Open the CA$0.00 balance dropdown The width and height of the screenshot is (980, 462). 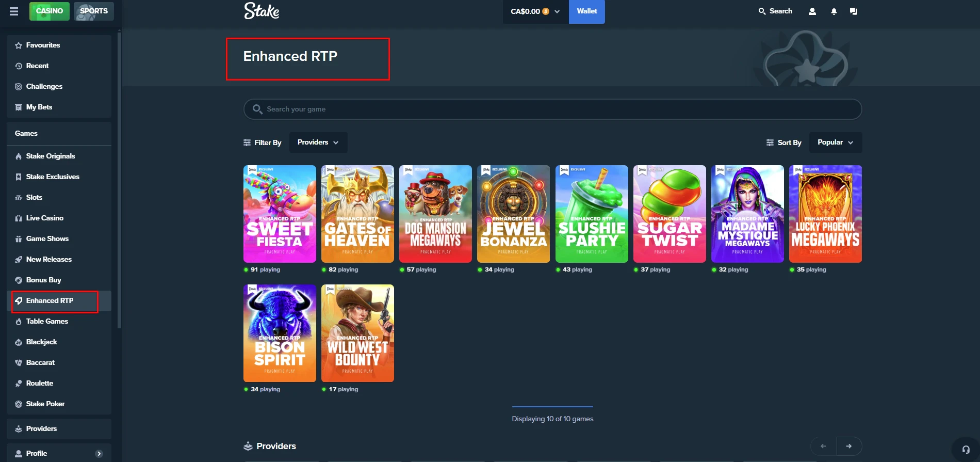535,11
